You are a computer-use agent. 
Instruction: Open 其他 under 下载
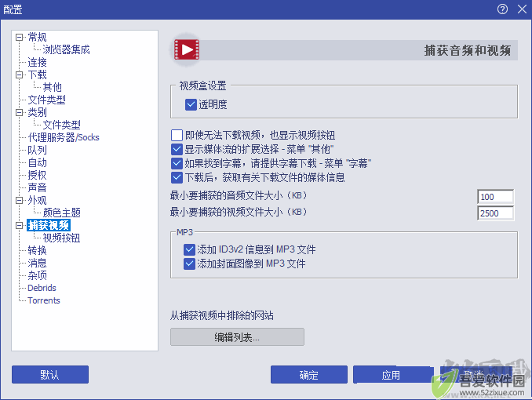tap(52, 87)
